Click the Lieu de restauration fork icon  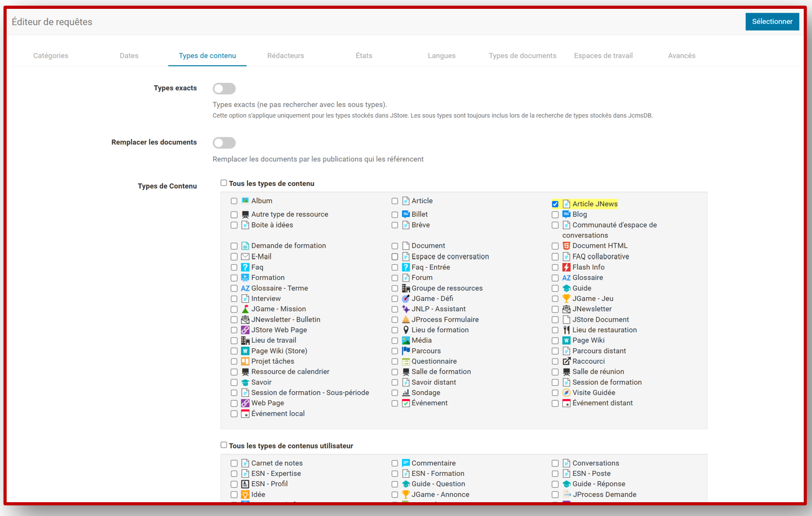click(566, 330)
